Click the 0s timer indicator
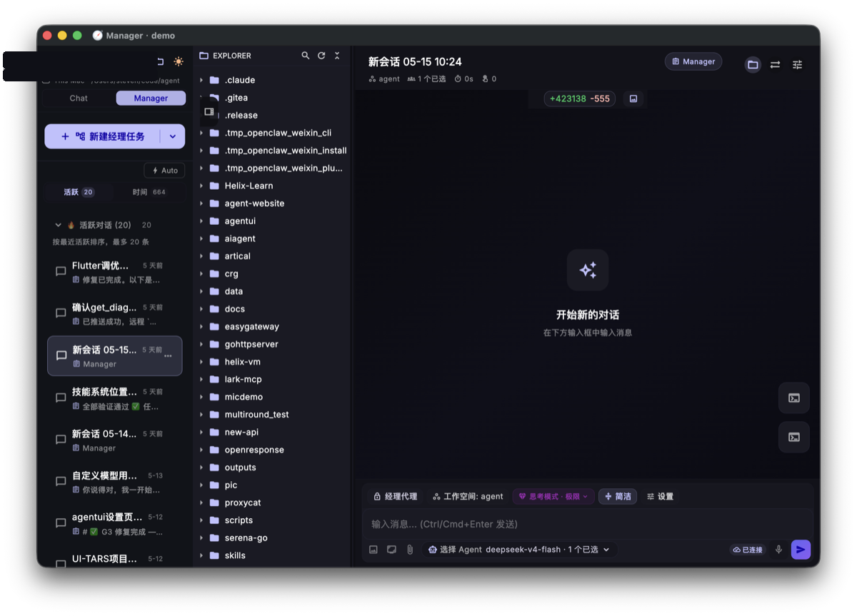 pos(463,79)
